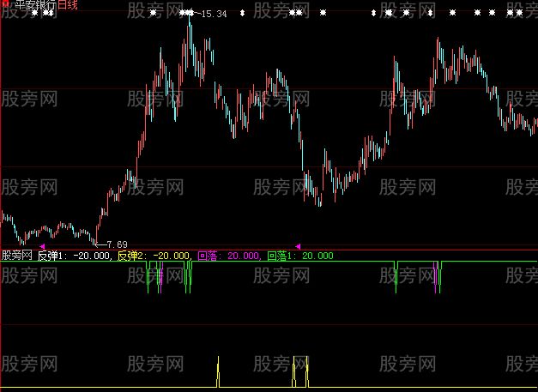
Task: Click info marker cluster left of 15.34
Action: pos(187,14)
